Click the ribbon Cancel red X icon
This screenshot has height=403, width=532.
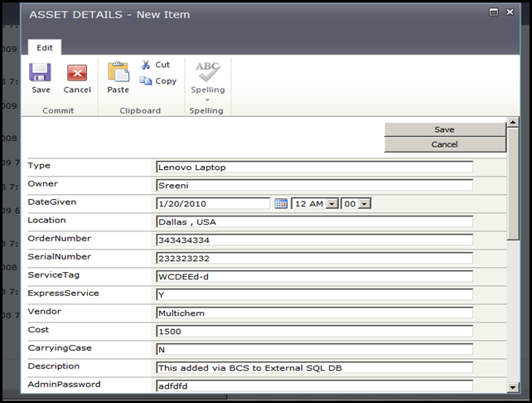coord(77,73)
